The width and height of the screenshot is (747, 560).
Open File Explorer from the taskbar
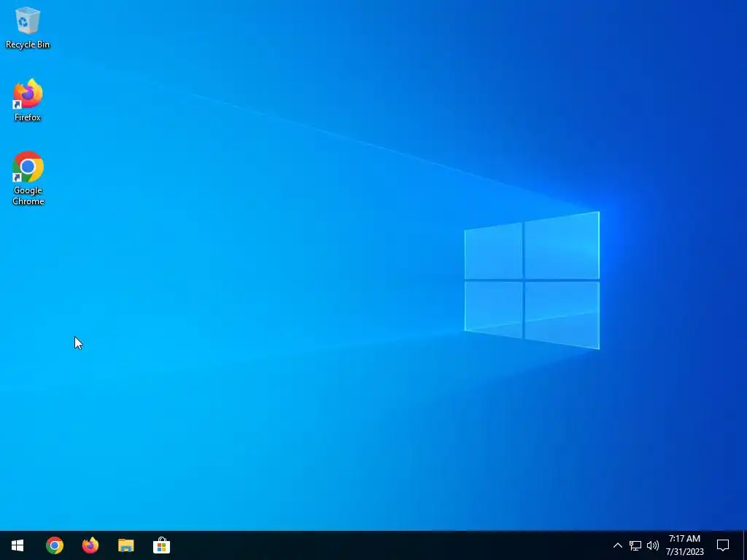[x=125, y=545]
